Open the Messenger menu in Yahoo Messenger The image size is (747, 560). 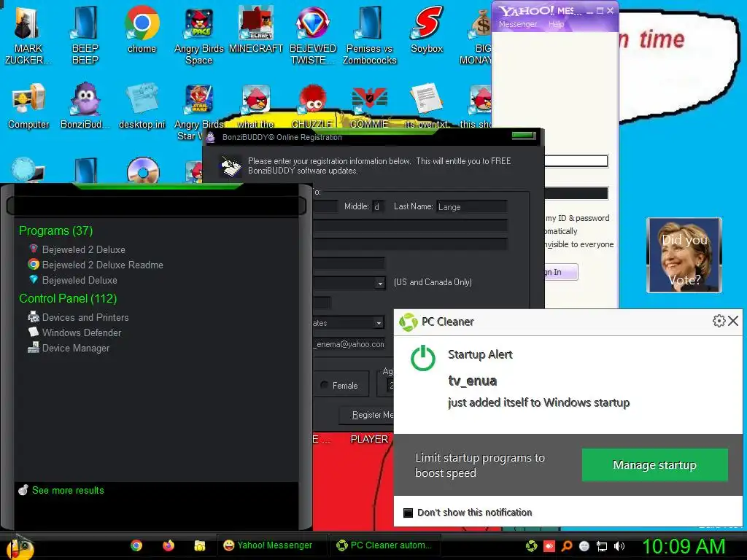517,24
